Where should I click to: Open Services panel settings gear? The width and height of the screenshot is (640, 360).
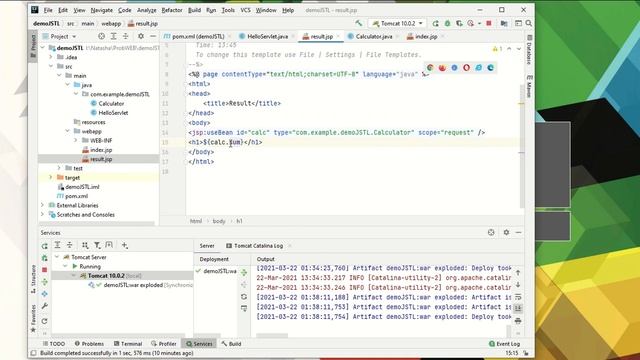tap(506, 232)
